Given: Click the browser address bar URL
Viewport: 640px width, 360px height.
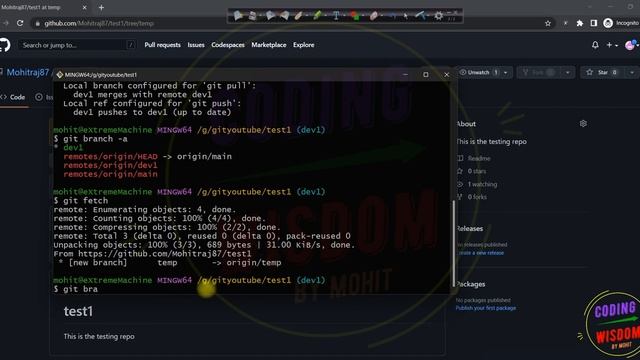Looking at the screenshot, I should click(99, 23).
